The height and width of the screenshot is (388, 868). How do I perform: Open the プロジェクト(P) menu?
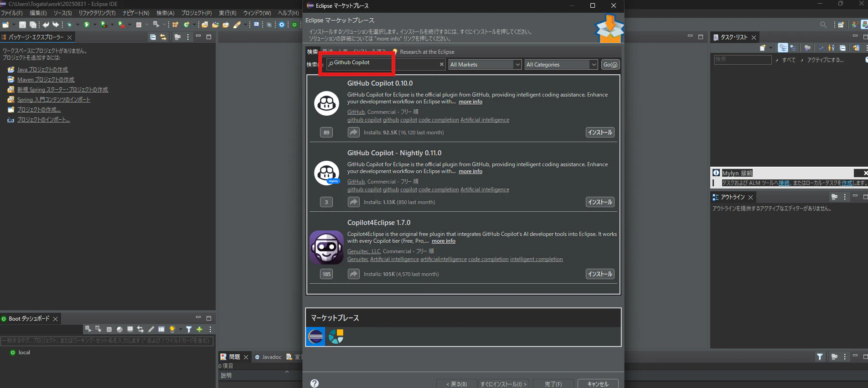click(196, 13)
